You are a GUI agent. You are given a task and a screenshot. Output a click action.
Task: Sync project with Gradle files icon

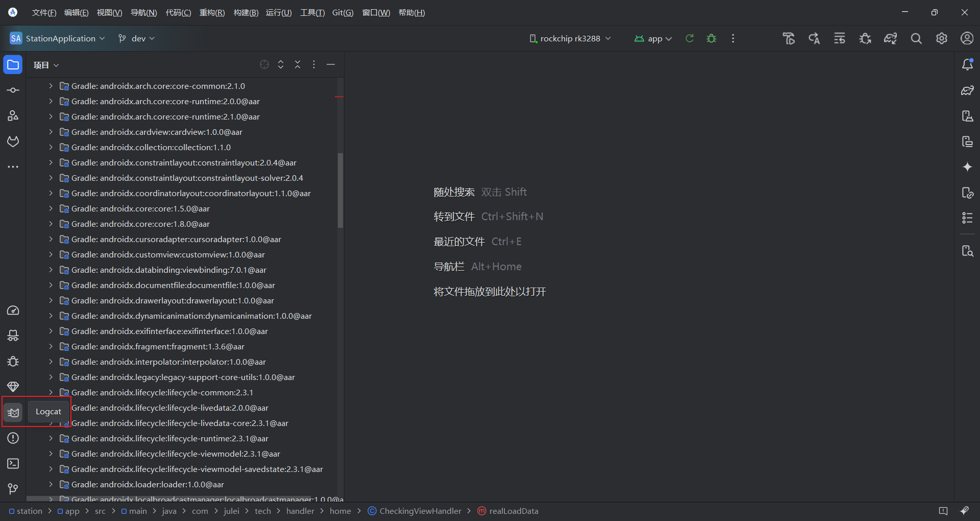891,38
